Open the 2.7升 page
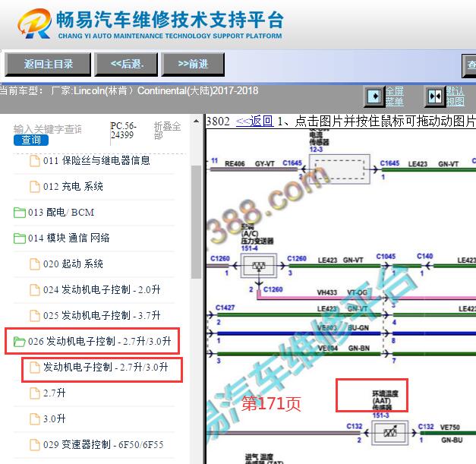Viewport: 476px width, 464px height. pyautogui.click(x=55, y=393)
